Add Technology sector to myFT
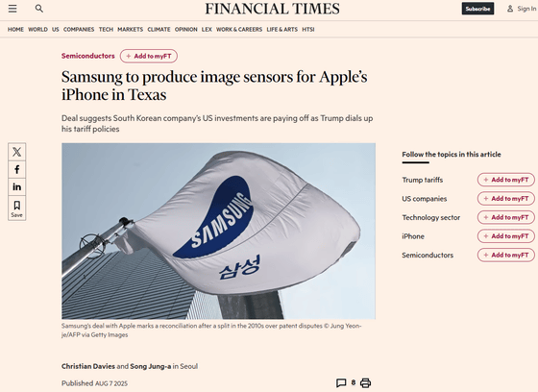This screenshot has width=538, height=392. (505, 217)
